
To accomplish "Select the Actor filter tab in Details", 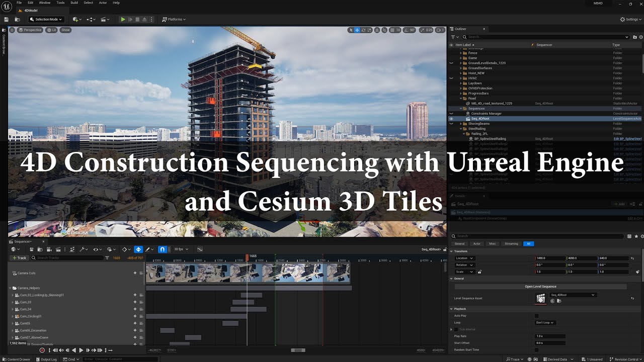I will tap(476, 244).
